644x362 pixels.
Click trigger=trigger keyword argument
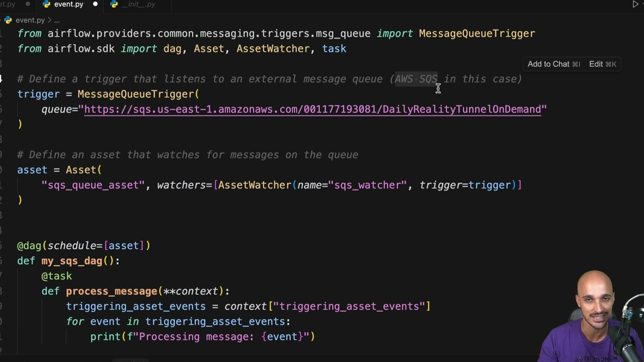point(465,185)
